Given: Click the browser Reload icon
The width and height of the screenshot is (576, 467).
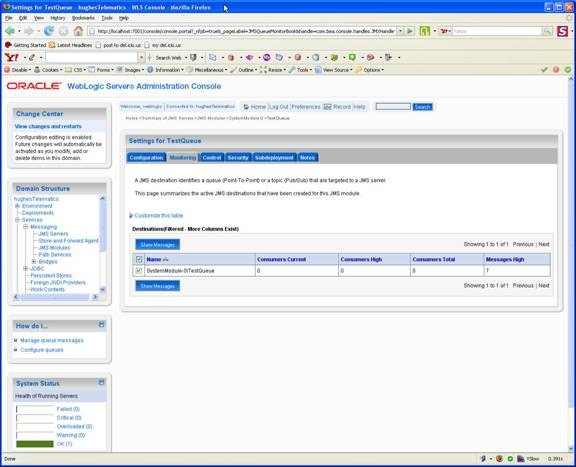Looking at the screenshot, I should pyautogui.click(x=48, y=31).
